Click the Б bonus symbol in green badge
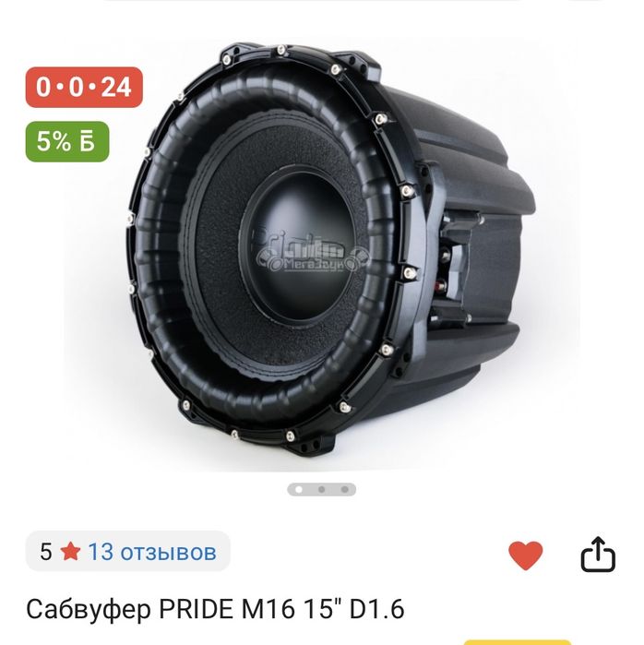 [87, 141]
